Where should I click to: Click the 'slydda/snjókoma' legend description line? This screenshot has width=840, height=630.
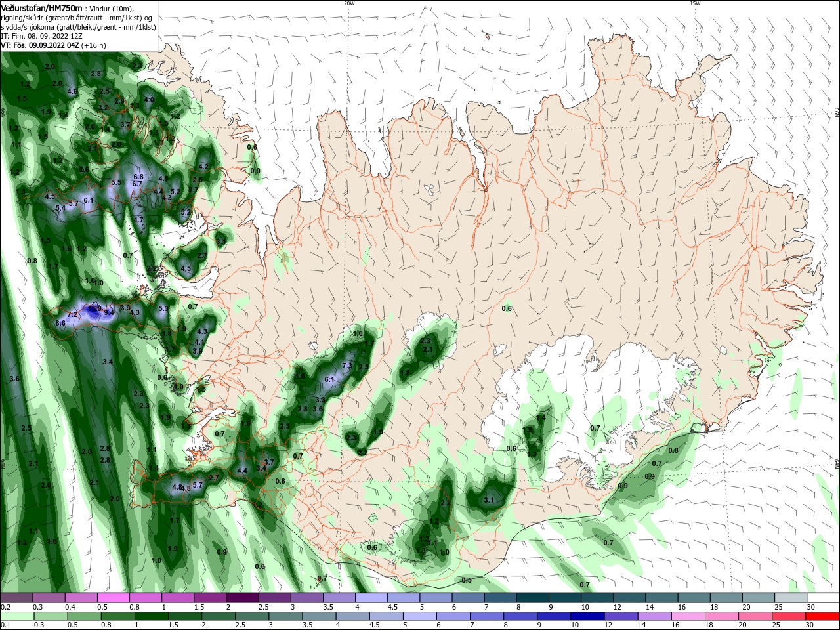(x=77, y=27)
